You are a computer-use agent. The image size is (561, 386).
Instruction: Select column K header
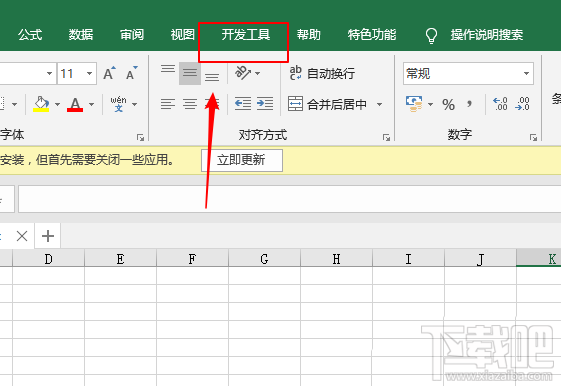click(539, 258)
